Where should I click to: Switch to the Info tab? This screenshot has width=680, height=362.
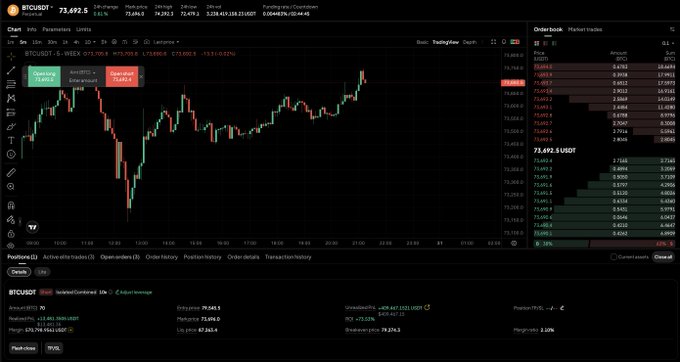click(x=32, y=29)
